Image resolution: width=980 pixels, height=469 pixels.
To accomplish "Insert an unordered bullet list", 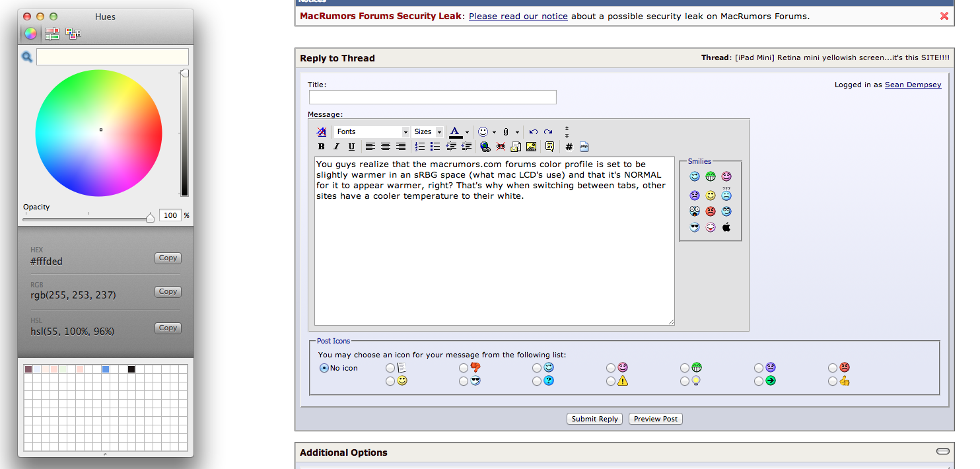I will [x=435, y=147].
